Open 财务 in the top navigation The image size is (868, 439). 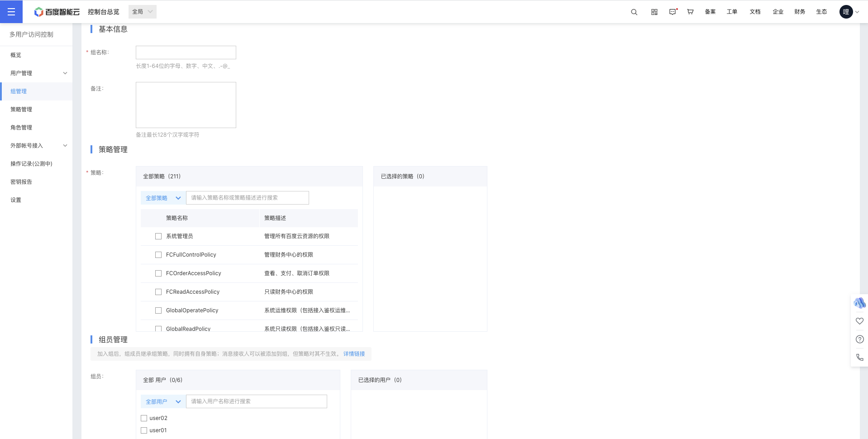coord(800,12)
